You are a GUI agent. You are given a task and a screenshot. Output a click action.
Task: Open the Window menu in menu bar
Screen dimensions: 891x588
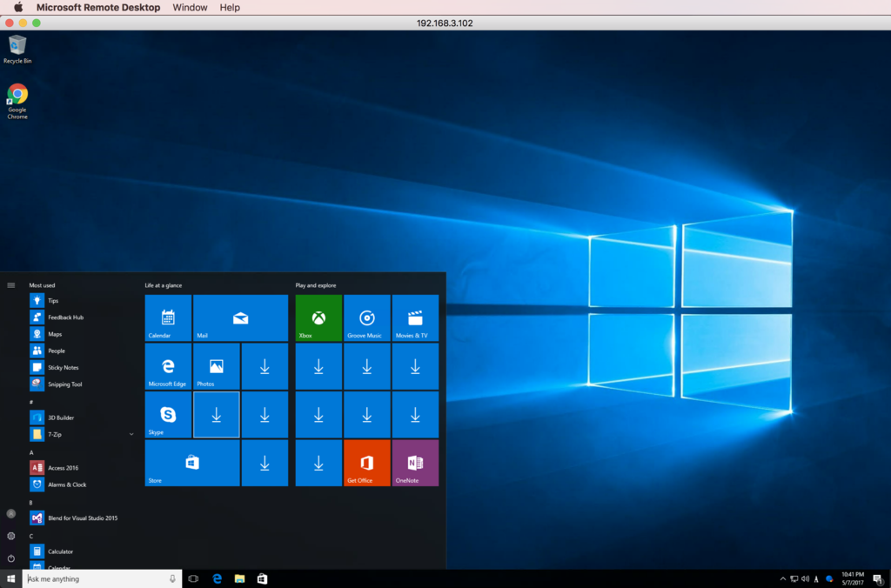(190, 7)
